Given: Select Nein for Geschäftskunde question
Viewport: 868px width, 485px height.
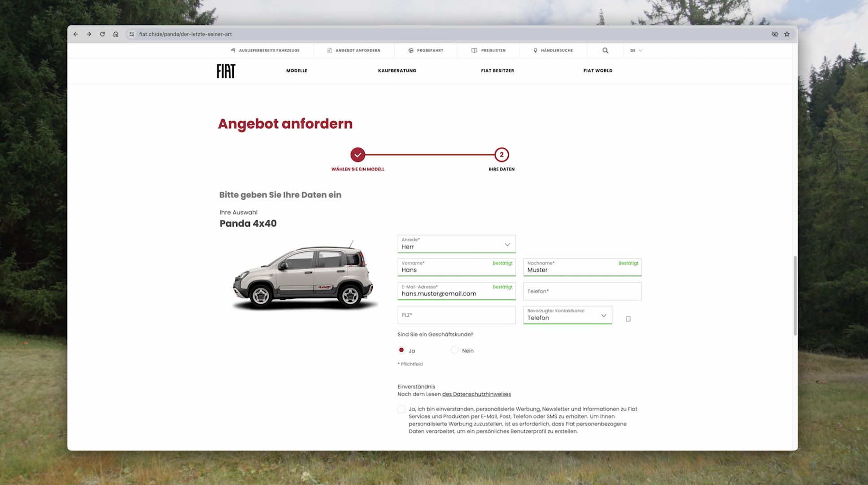Looking at the screenshot, I should [x=454, y=350].
